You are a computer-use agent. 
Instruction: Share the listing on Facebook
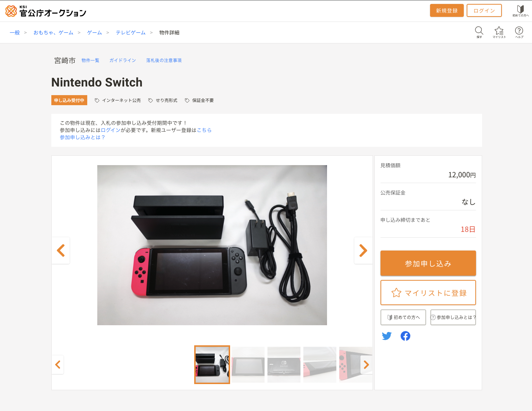click(405, 336)
